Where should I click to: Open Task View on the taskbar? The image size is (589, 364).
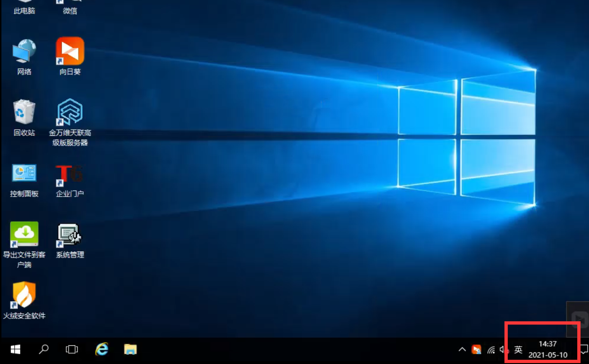tap(71, 349)
